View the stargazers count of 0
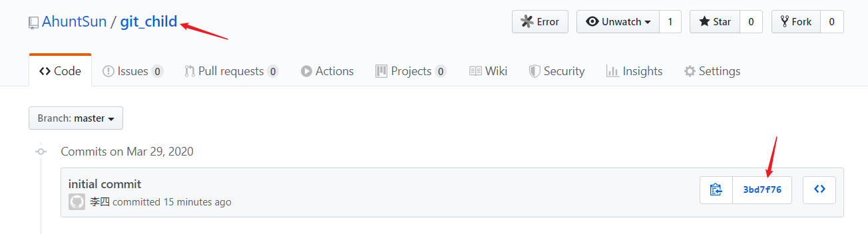 click(751, 21)
